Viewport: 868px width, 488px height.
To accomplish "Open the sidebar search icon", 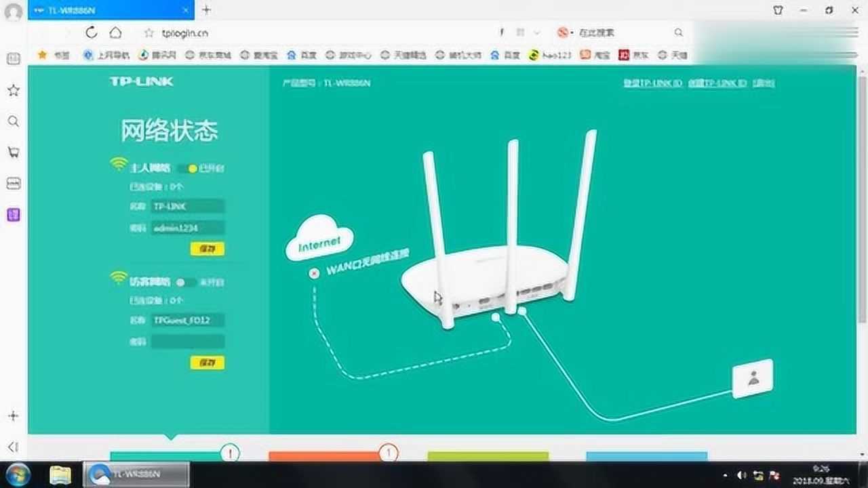I will click(13, 121).
